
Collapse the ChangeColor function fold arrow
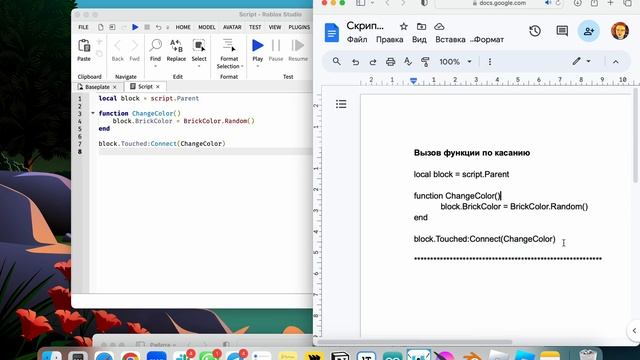pos(93,113)
